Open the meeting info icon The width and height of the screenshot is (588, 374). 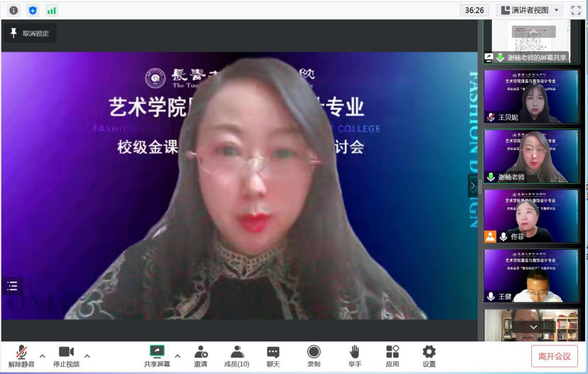pyautogui.click(x=14, y=10)
